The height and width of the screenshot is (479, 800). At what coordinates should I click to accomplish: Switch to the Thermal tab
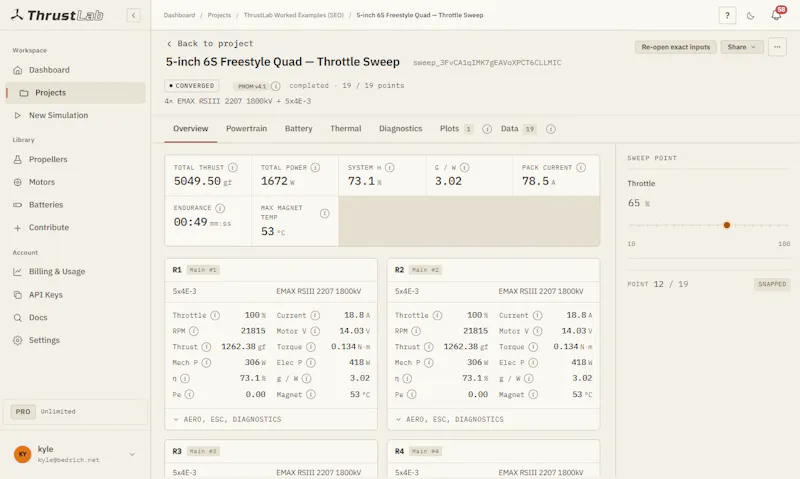click(345, 129)
